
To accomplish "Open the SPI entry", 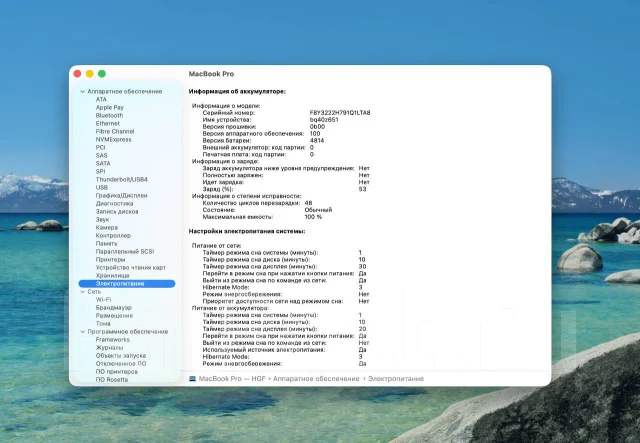I will [x=100, y=171].
